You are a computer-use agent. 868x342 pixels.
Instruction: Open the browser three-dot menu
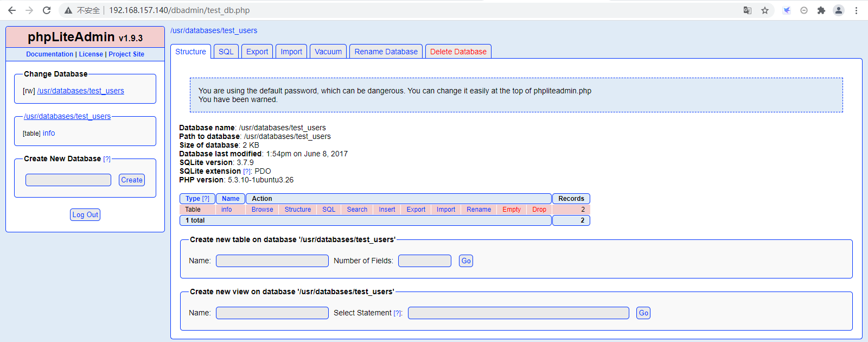pyautogui.click(x=856, y=10)
